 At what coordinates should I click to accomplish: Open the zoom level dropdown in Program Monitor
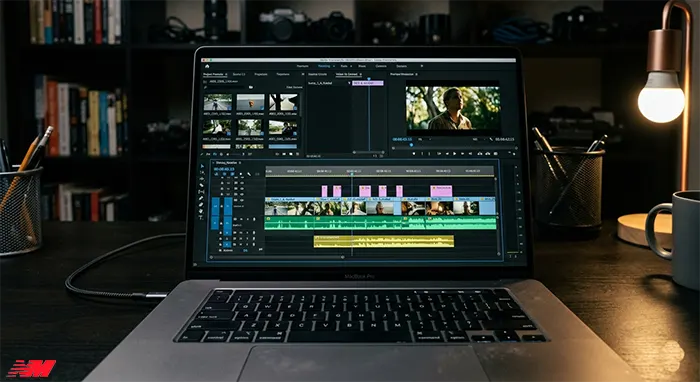click(x=425, y=139)
